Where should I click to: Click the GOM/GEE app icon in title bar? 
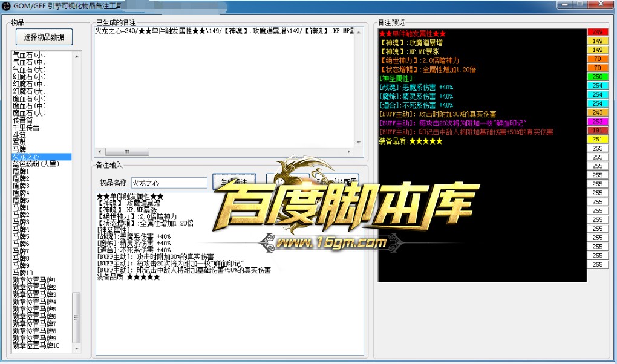(6, 6)
